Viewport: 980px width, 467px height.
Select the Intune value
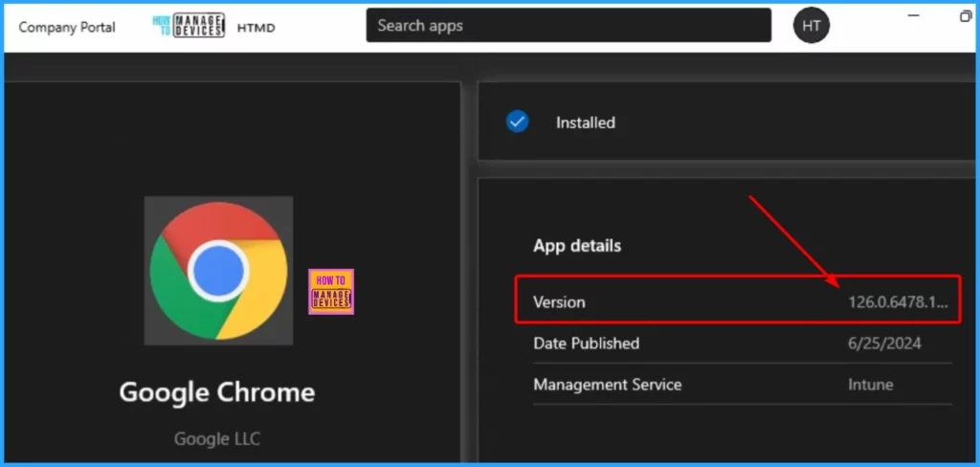(x=870, y=384)
